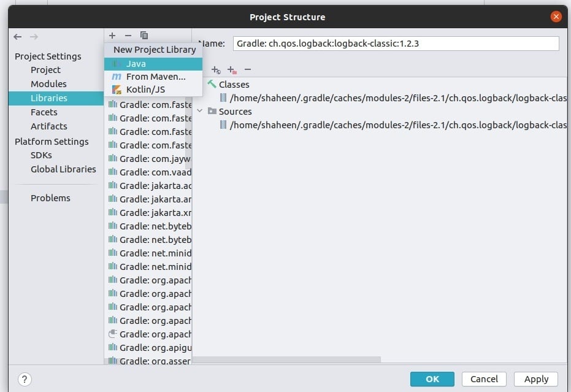This screenshot has width=571, height=392.
Task: Open Modules settings section
Action: [x=48, y=84]
